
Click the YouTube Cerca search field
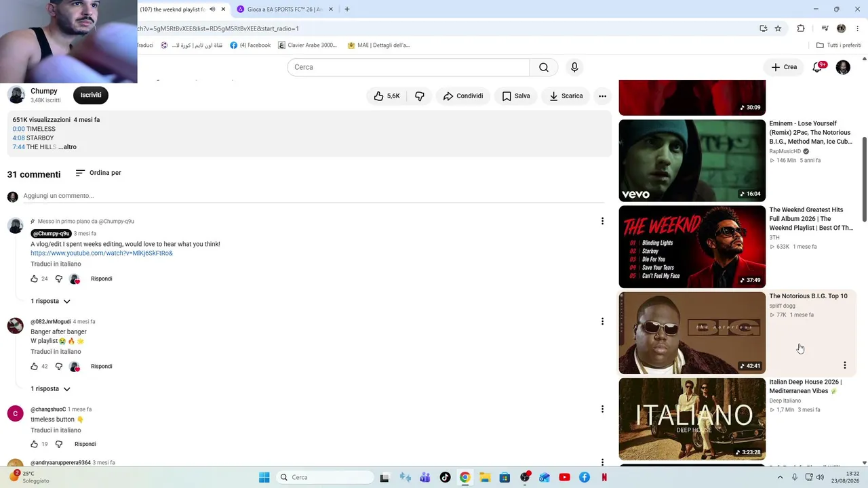point(408,67)
